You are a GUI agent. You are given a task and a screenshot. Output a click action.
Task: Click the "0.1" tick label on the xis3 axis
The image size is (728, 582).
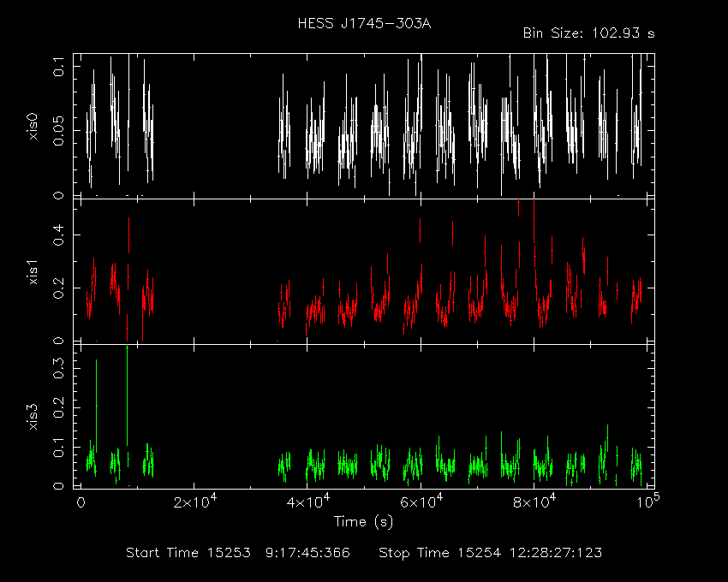pos(58,448)
